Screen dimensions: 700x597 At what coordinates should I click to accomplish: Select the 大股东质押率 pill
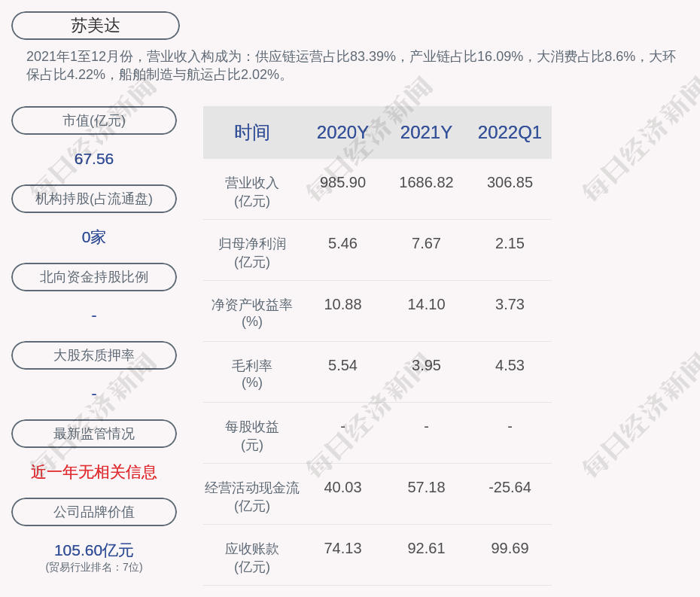(94, 355)
